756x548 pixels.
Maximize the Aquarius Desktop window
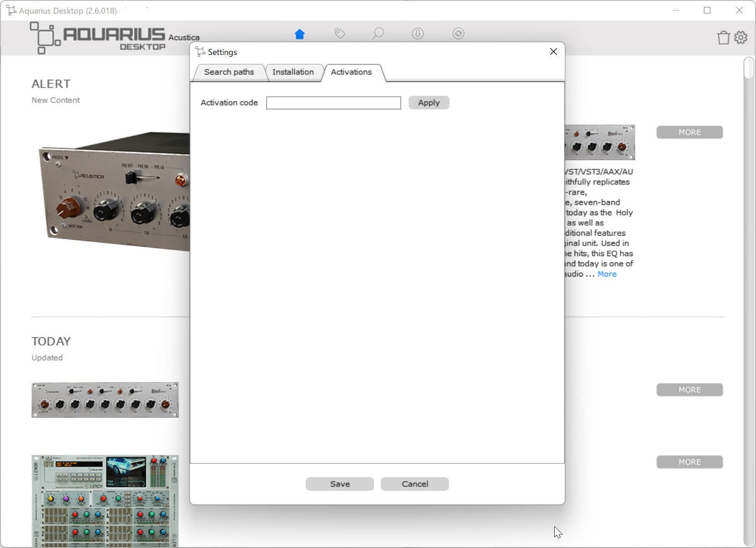tap(707, 10)
